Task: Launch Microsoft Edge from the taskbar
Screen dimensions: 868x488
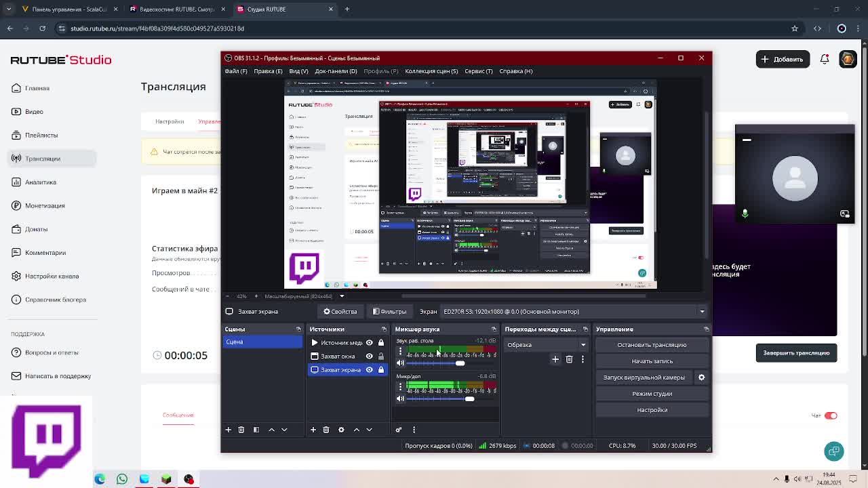Action: [x=100, y=479]
